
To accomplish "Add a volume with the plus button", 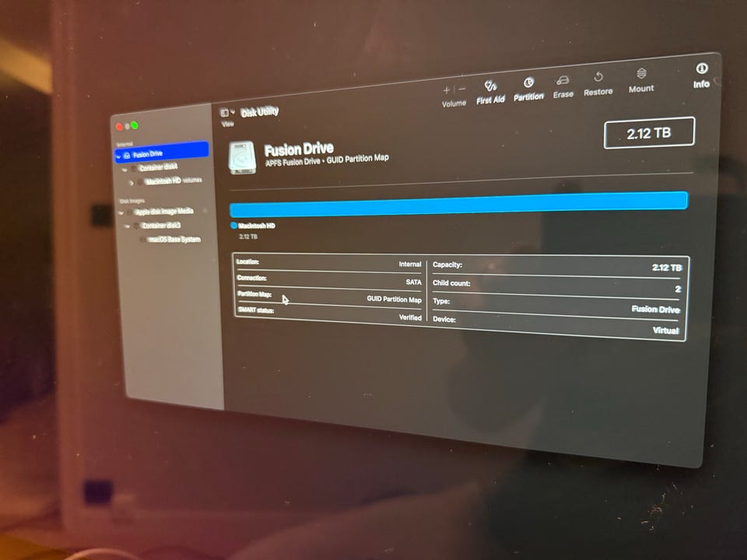I will pos(447,90).
